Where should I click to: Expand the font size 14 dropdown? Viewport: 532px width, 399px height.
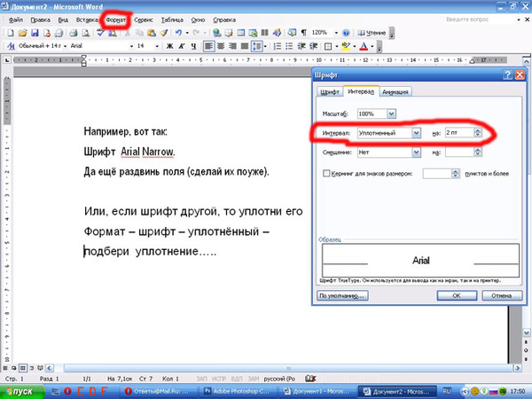click(157, 46)
